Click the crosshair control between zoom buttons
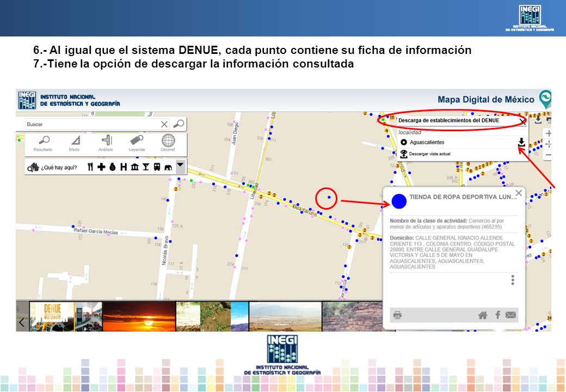The height and width of the screenshot is (392, 566). pyautogui.click(x=549, y=144)
